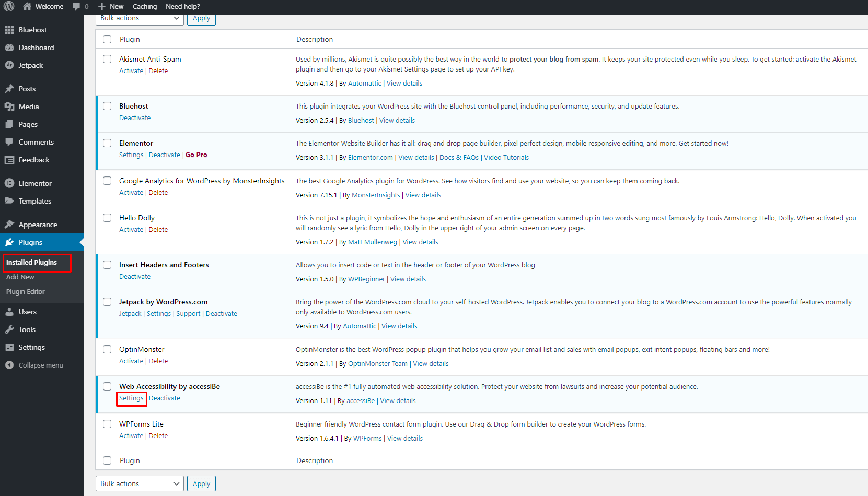Deactivate the Bluehost plugin
Image resolution: width=868 pixels, height=496 pixels.
coord(135,117)
